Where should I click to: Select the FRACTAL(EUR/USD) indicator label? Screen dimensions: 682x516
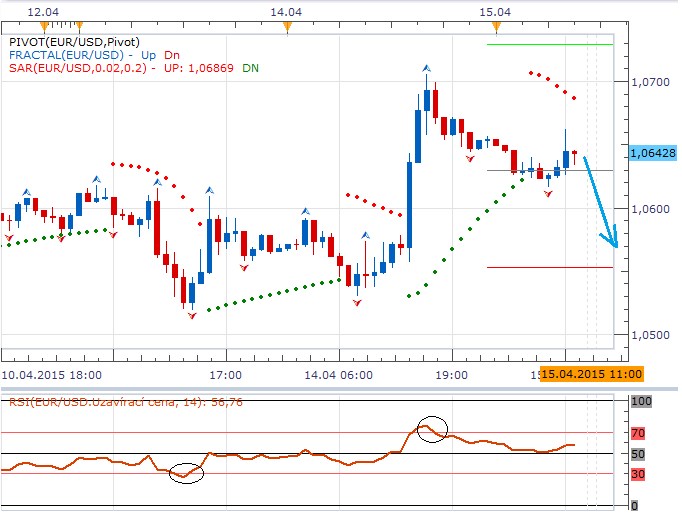[64, 54]
